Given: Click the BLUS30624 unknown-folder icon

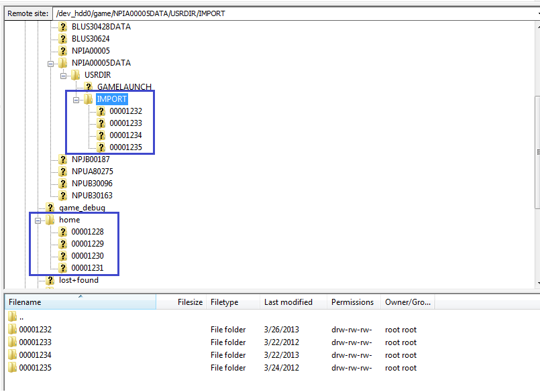Looking at the screenshot, I should tap(62, 39).
